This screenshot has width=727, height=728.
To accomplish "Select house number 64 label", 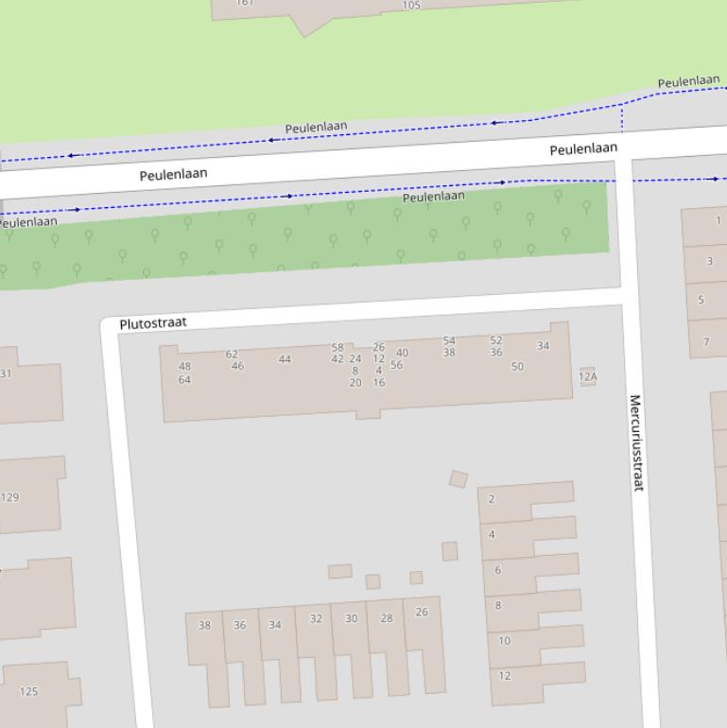I will click(x=184, y=380).
